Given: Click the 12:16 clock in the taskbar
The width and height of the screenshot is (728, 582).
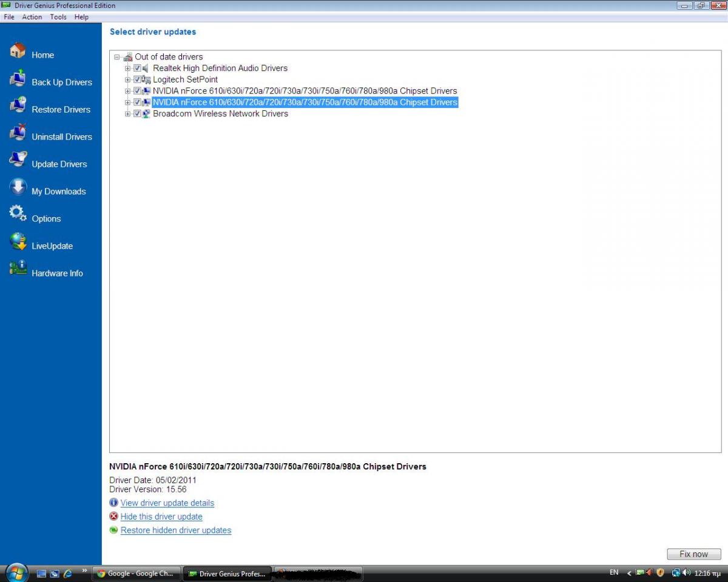Looking at the screenshot, I should pos(708,573).
